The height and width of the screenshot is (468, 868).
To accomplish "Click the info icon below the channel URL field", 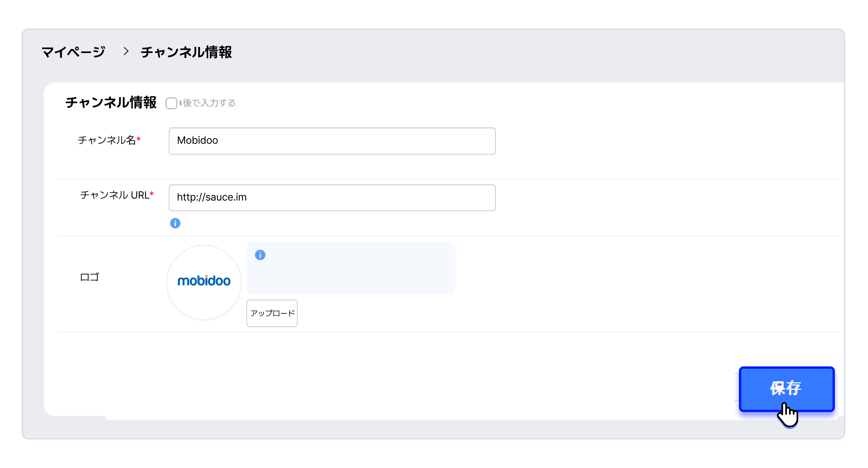I will coord(175,223).
